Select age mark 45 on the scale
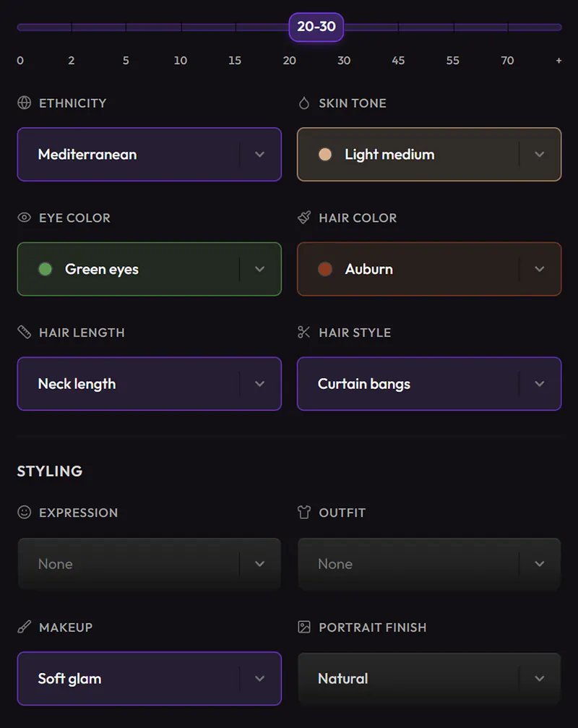This screenshot has width=578, height=728. coord(398,60)
